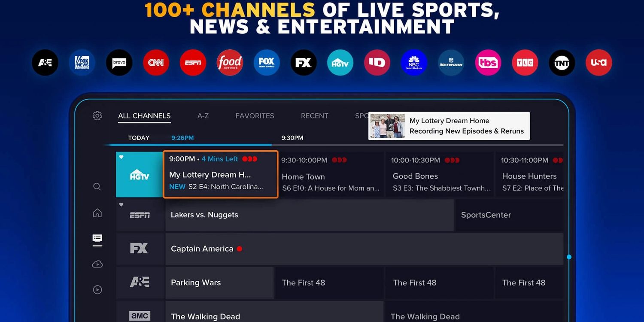Toggle favorite heart on HGTV channel
Screen dimensions: 644x322
click(122, 157)
